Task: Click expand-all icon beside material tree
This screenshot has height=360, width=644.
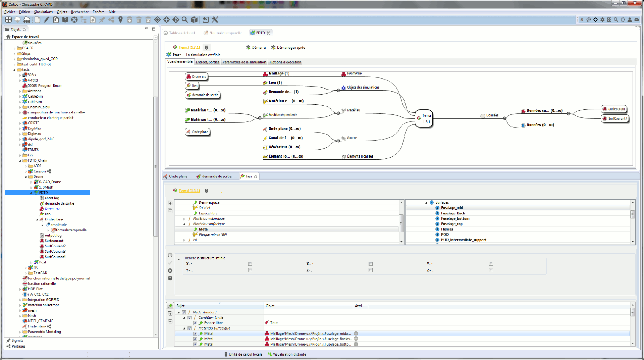Action: click(170, 203)
